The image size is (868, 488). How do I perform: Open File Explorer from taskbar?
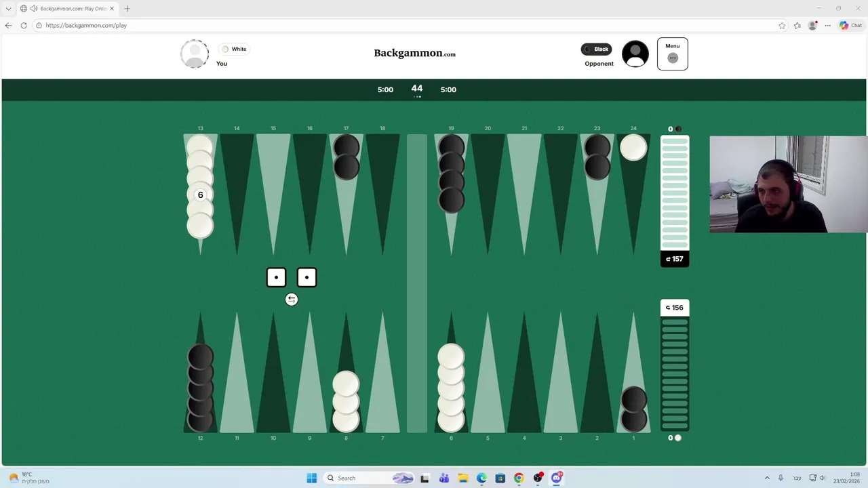(462, 478)
